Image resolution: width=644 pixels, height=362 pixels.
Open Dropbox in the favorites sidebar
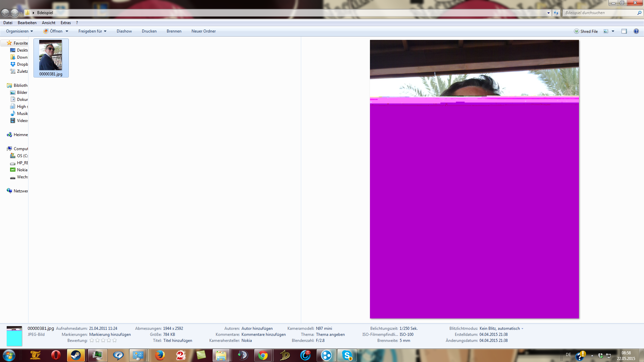[x=22, y=64]
